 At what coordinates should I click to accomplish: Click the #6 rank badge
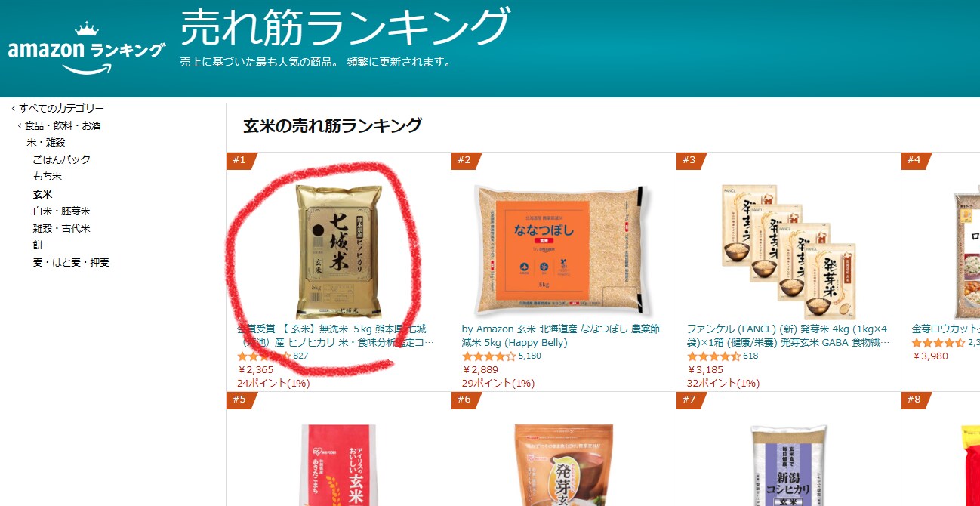pos(467,400)
